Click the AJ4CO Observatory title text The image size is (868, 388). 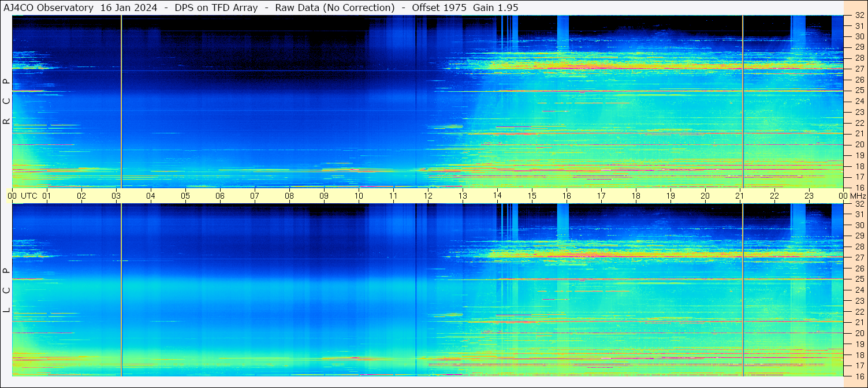(x=49, y=8)
